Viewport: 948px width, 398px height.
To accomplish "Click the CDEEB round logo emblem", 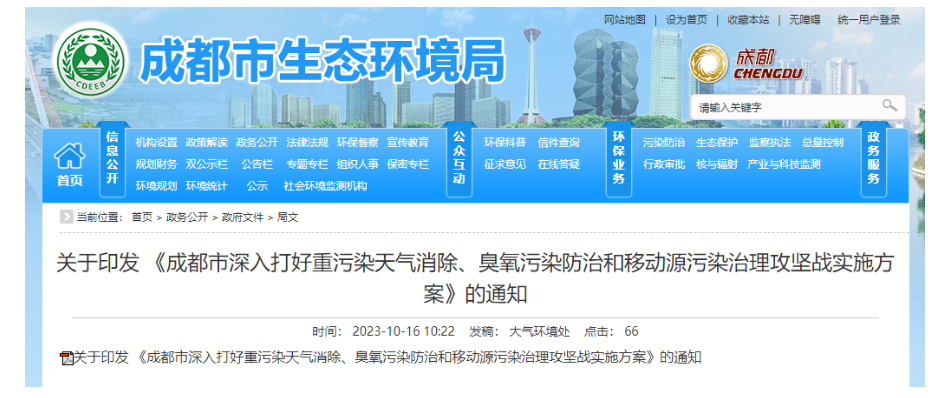I will 91,62.
